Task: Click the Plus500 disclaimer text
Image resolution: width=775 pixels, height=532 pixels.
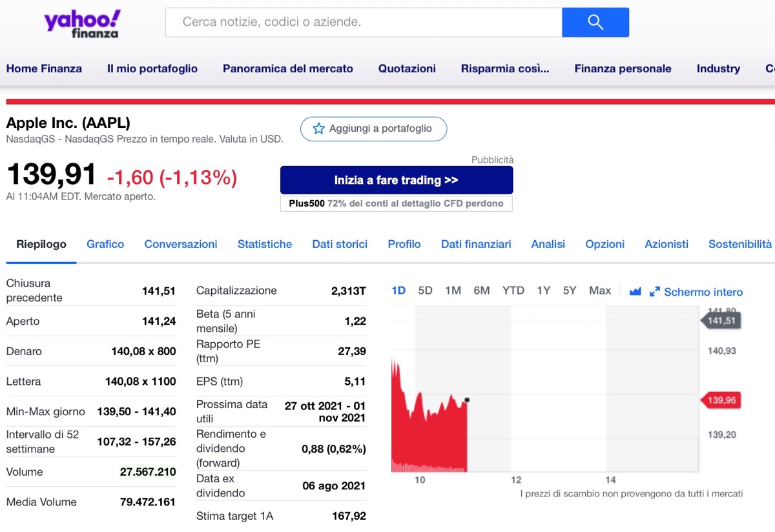Action: [397, 203]
